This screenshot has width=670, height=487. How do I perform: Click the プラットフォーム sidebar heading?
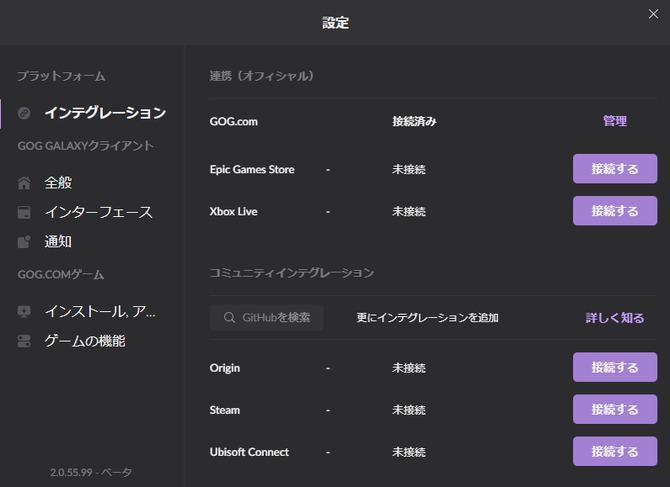tap(61, 76)
